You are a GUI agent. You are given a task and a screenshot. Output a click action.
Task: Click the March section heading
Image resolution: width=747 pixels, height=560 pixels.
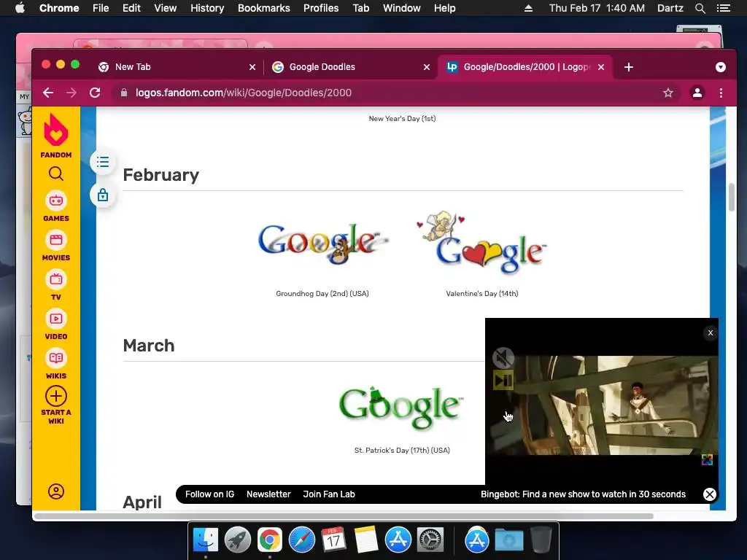149,345
